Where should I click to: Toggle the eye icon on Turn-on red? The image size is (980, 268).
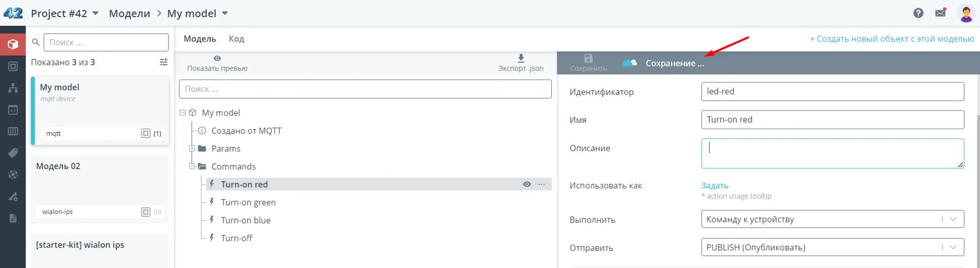point(527,185)
